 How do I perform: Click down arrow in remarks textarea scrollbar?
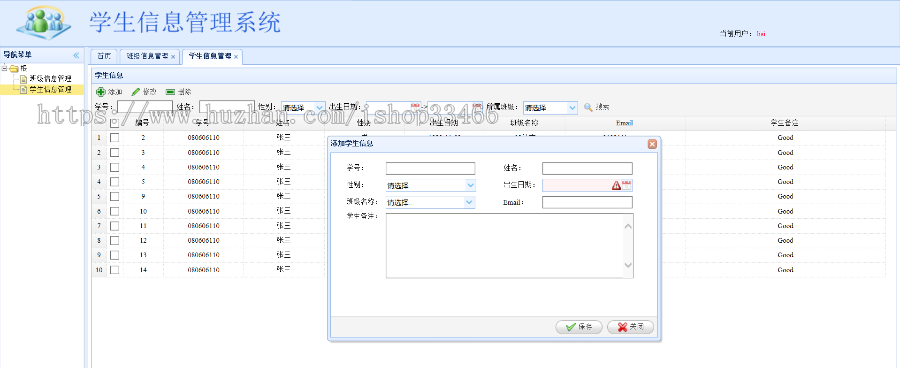click(628, 265)
